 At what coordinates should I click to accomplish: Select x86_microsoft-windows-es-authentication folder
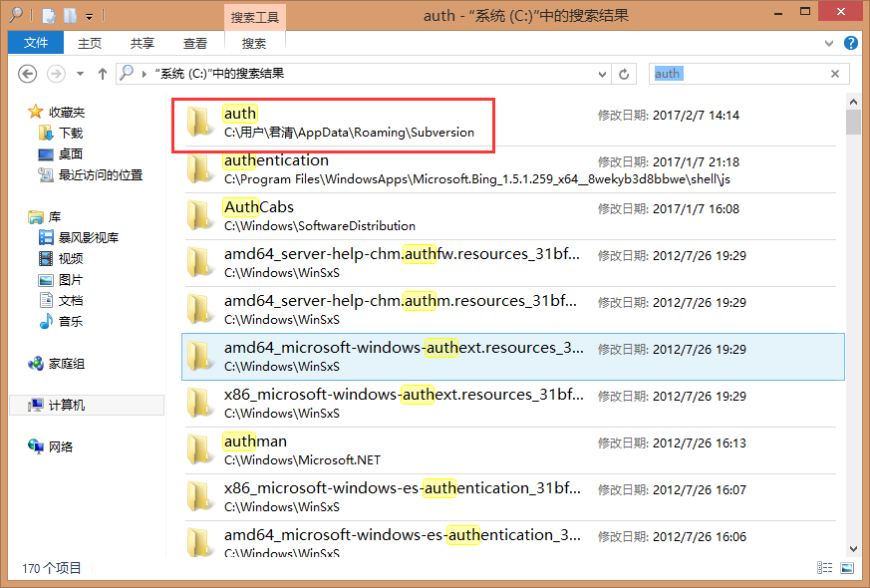tap(509, 497)
